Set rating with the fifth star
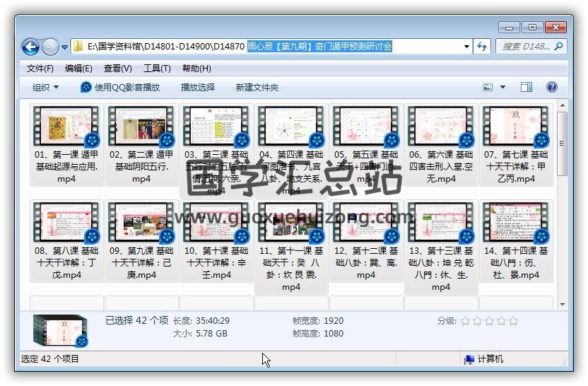This screenshot has height=386, width=588. click(513, 321)
